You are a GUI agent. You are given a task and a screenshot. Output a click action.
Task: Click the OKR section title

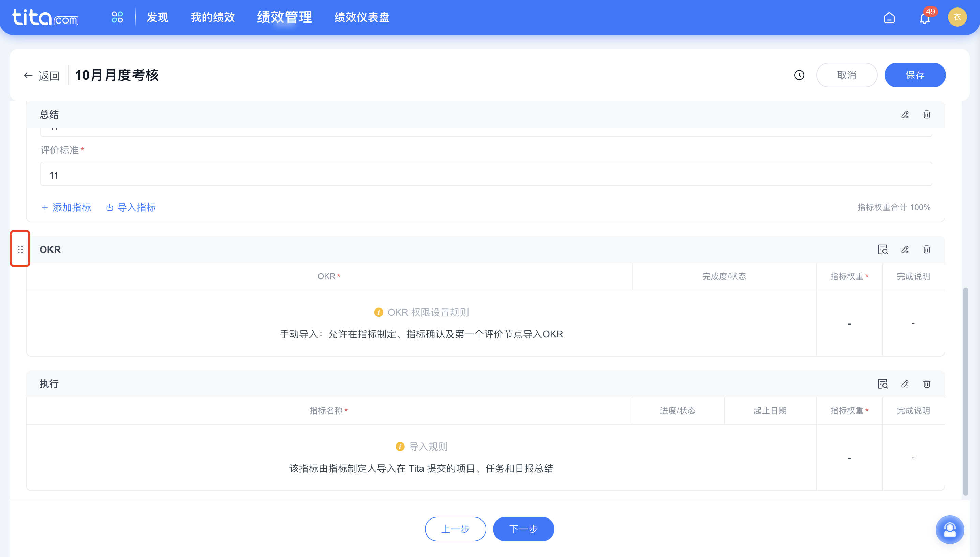[x=50, y=250]
